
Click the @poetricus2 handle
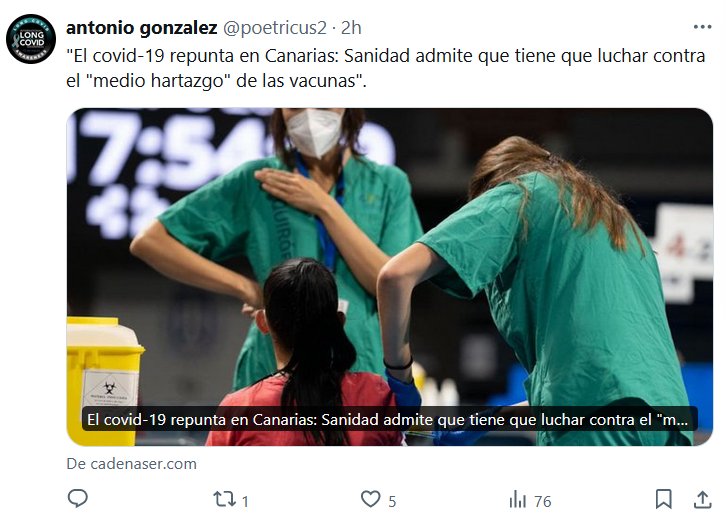[275, 28]
